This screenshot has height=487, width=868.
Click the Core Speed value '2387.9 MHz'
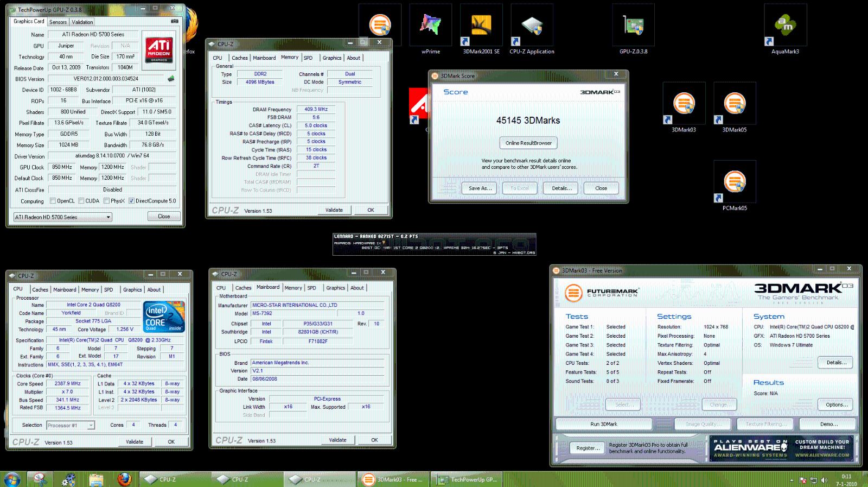pos(67,383)
